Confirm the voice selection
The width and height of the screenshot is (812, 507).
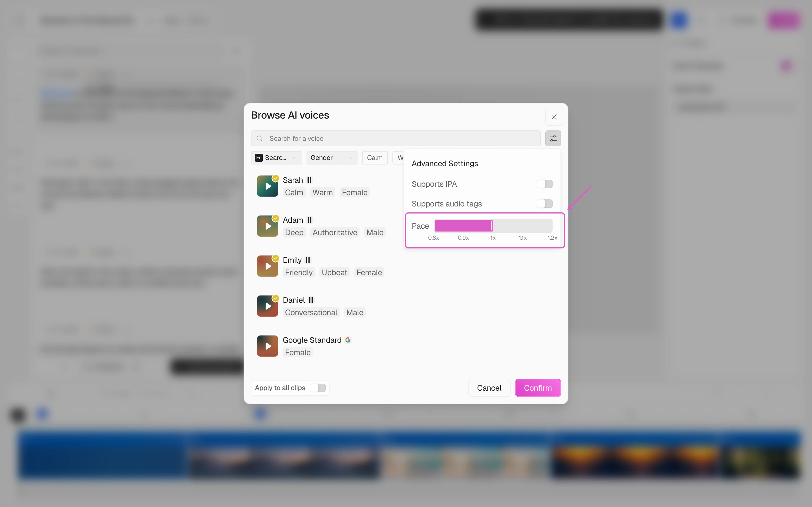538,388
